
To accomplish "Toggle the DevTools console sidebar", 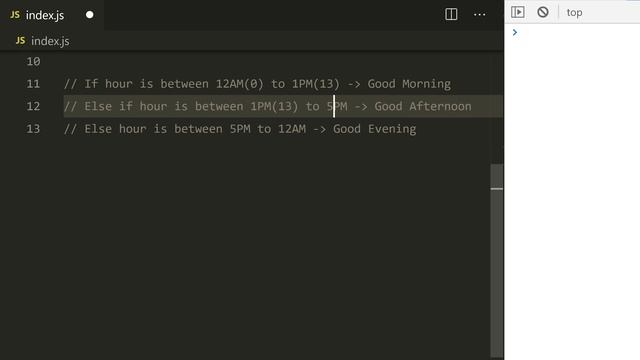I will 518,12.
